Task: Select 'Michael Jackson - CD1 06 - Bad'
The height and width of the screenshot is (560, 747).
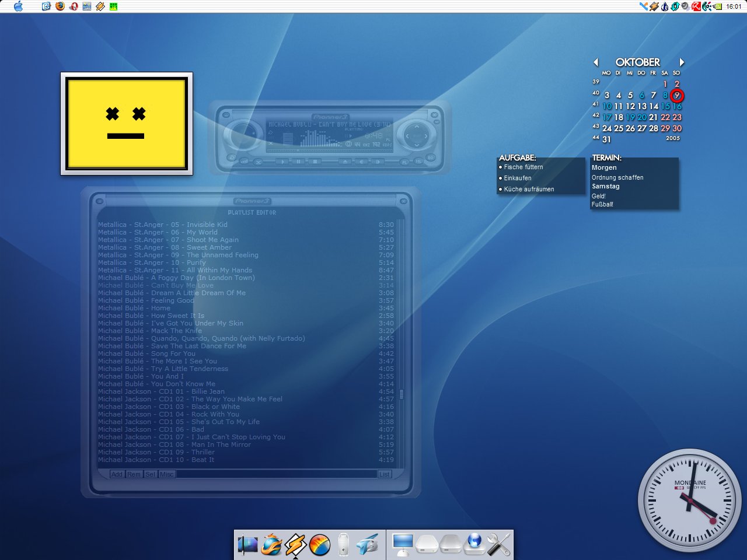Action: click(x=246, y=429)
